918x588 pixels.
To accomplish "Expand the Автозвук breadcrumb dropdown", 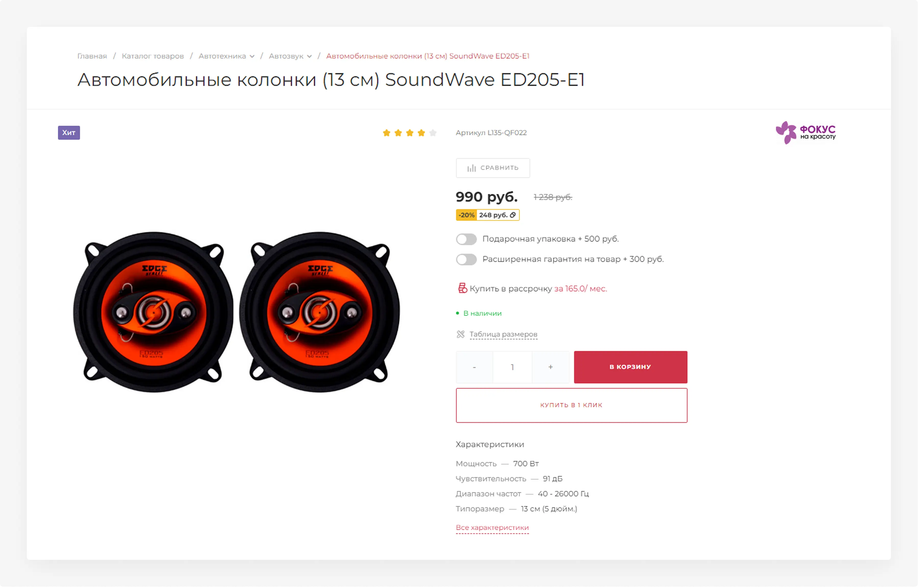I will coord(309,56).
